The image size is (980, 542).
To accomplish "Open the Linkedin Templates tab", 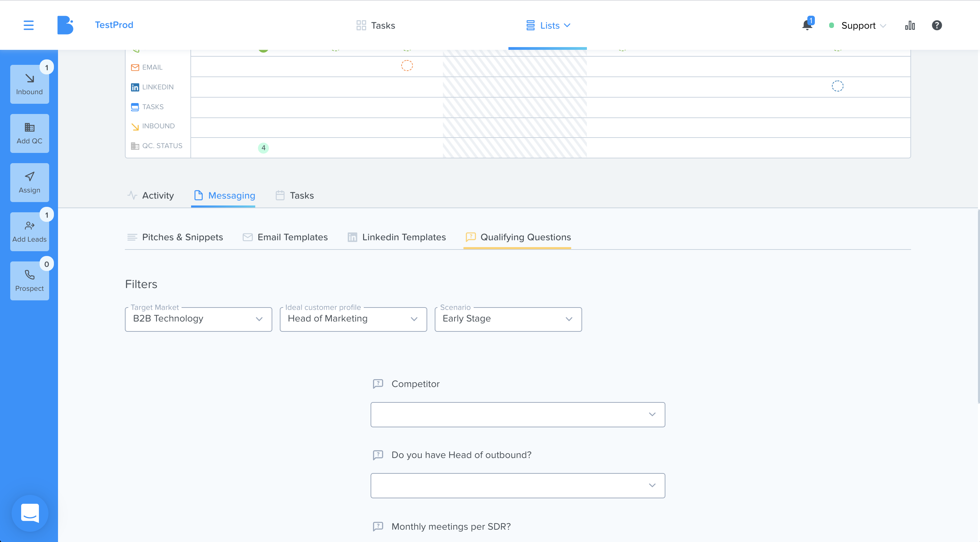I will coord(397,237).
